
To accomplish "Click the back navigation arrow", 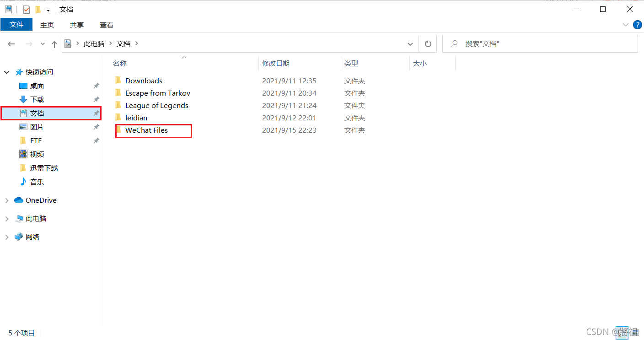I will click(x=11, y=43).
